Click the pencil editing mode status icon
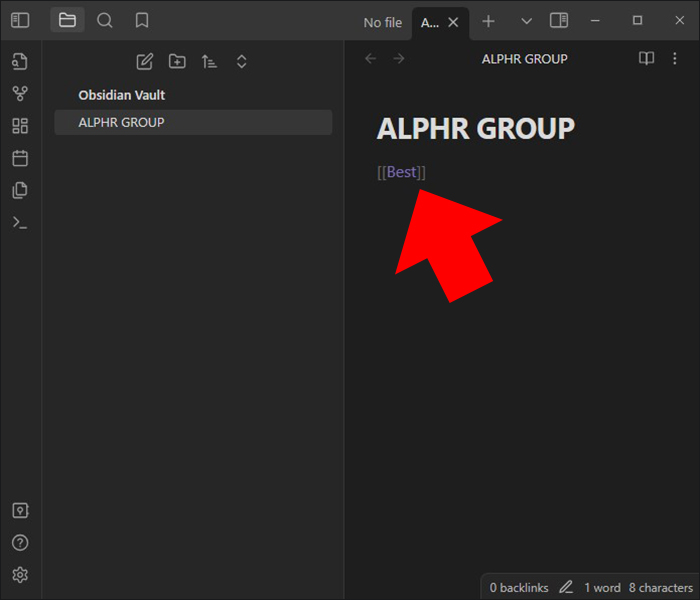This screenshot has height=600, width=700. [566, 587]
